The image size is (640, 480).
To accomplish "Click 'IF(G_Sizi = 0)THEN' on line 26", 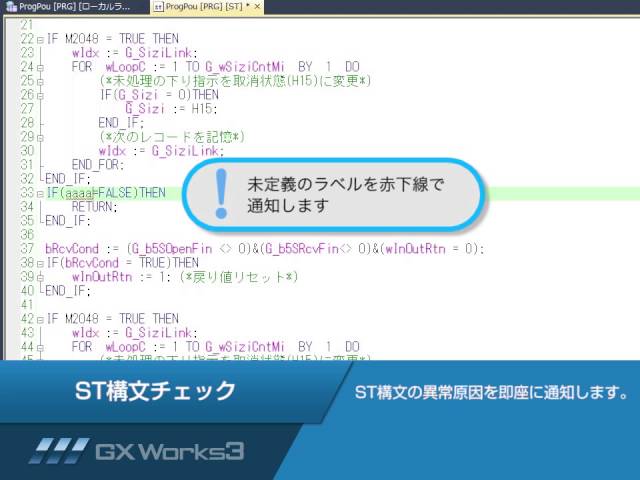I will (159, 95).
